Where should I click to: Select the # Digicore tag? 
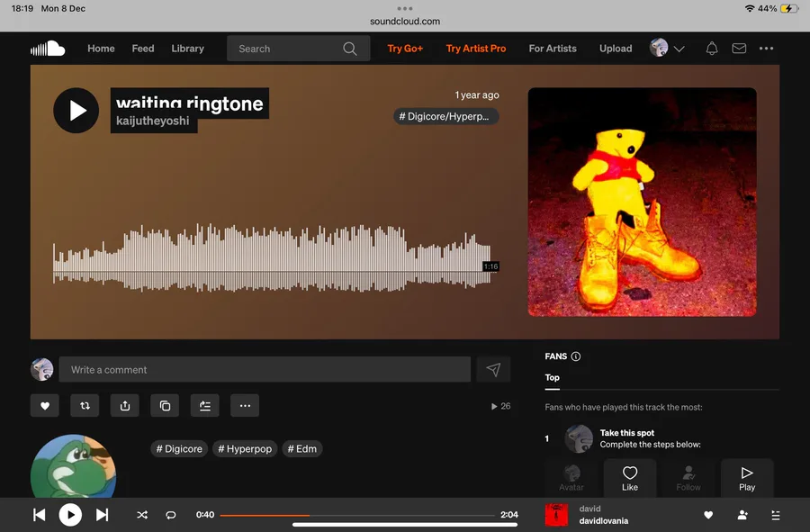click(179, 449)
